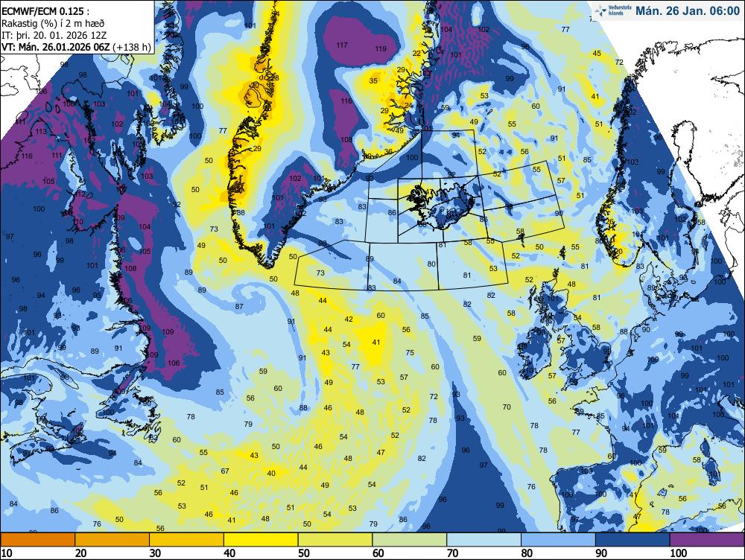Select the pale green 60–70 legend swatch
The image size is (745, 560).
point(410,540)
